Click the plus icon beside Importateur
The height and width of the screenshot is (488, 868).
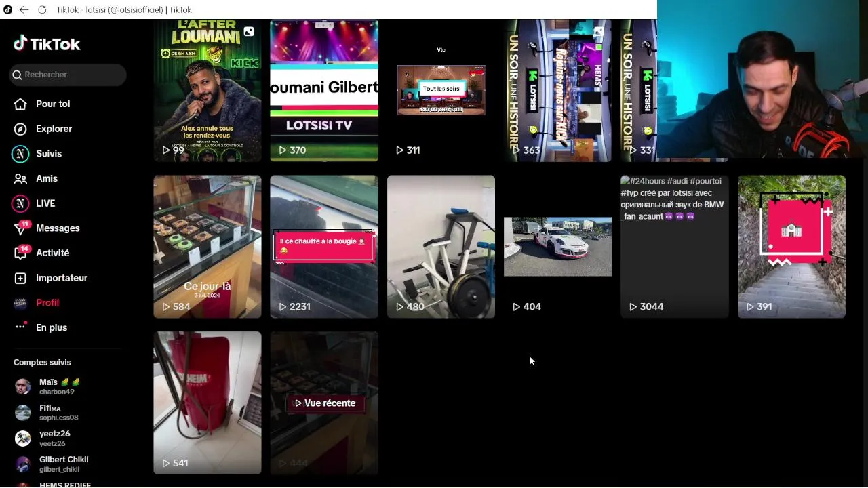click(20, 278)
